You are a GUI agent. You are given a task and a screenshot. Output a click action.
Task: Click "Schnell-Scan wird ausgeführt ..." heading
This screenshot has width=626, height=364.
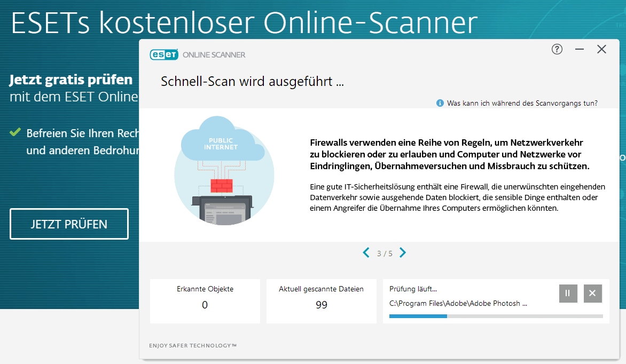tap(252, 82)
